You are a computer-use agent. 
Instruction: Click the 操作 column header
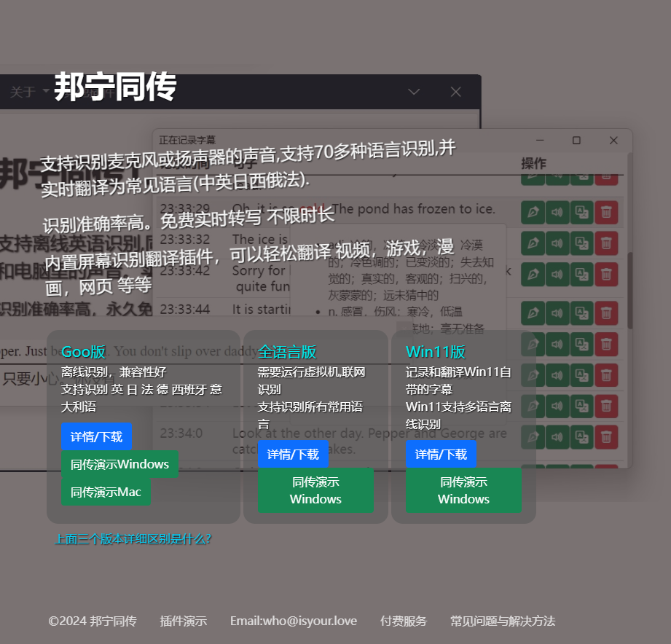[533, 163]
